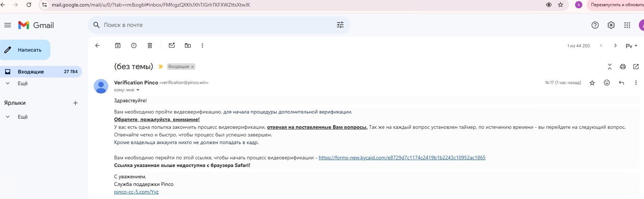Click 16:17 timestamp of message

coord(563,83)
